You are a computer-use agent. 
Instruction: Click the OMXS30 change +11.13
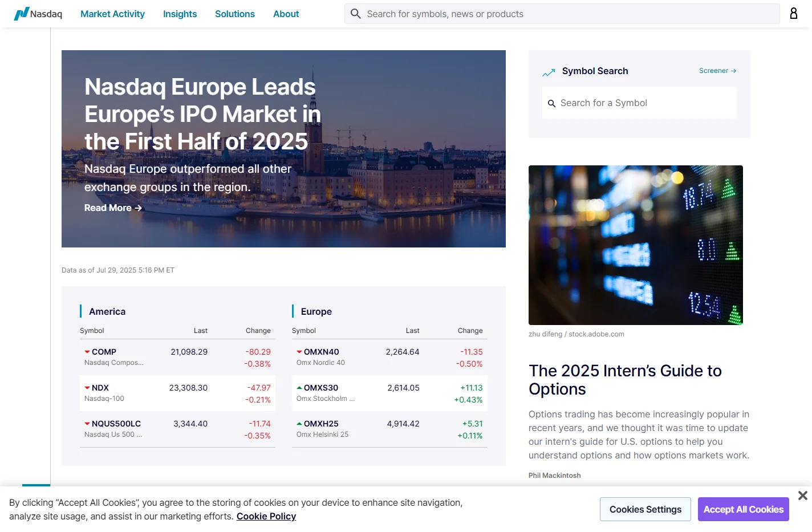pos(472,388)
